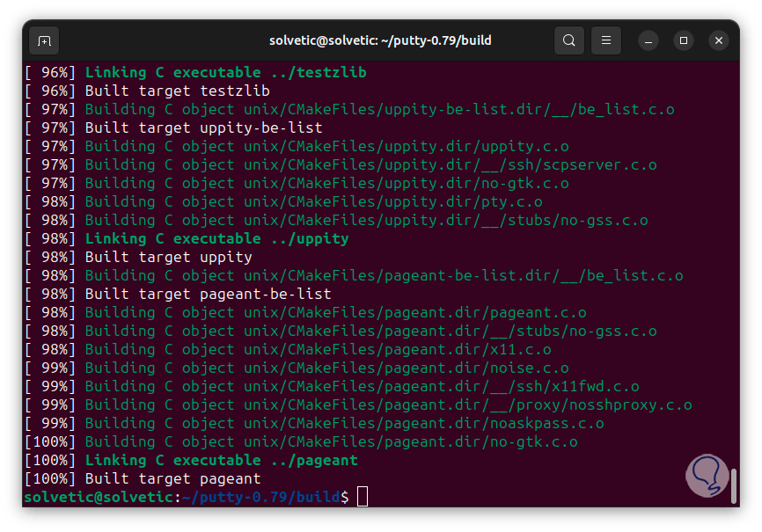Click the pageant.dir/no-gtk.c.o build line

(x=301, y=441)
